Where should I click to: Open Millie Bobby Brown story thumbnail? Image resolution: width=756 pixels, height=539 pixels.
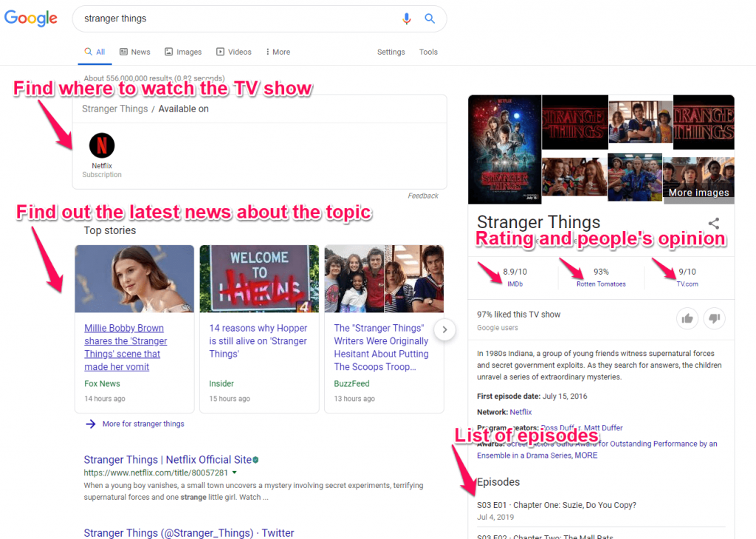point(134,278)
